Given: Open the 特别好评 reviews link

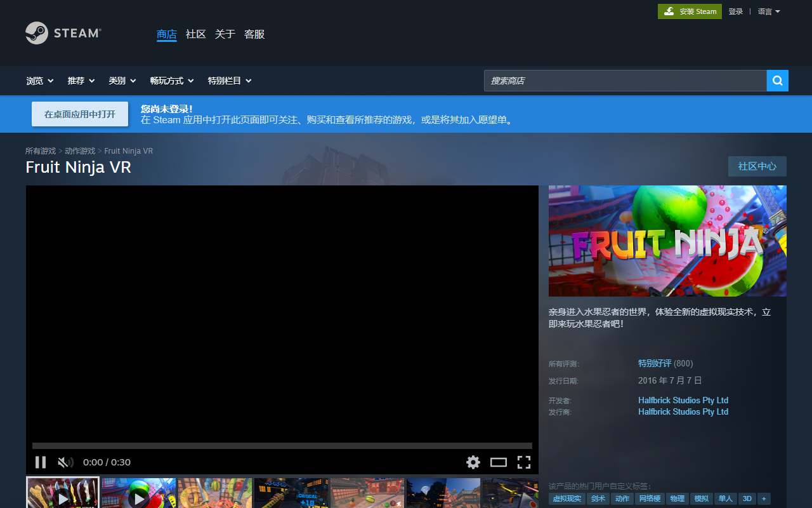Looking at the screenshot, I should 655,363.
